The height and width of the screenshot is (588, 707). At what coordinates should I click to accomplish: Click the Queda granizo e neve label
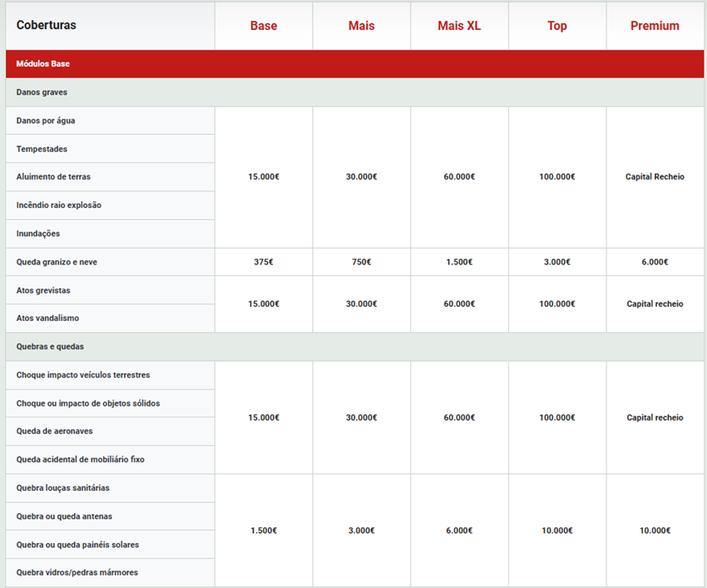57,262
